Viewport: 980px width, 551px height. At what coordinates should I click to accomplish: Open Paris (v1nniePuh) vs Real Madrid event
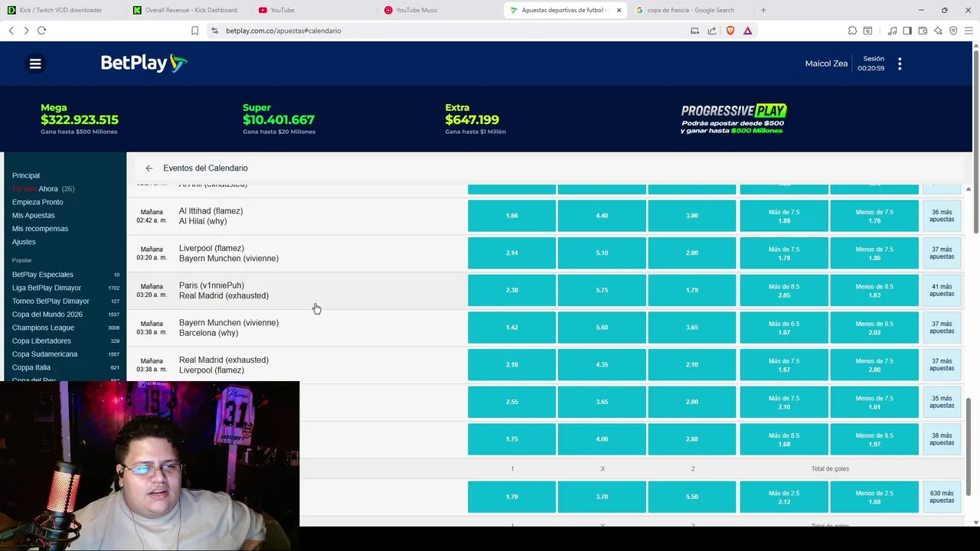coord(224,290)
